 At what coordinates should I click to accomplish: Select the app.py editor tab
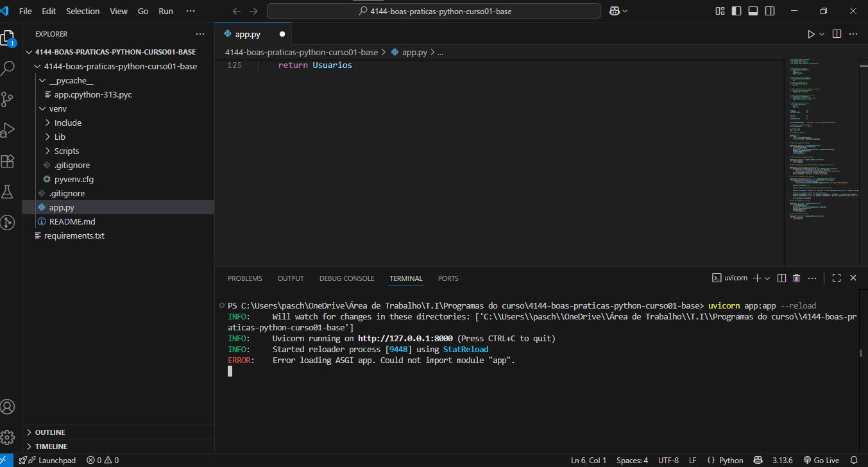coord(253,34)
